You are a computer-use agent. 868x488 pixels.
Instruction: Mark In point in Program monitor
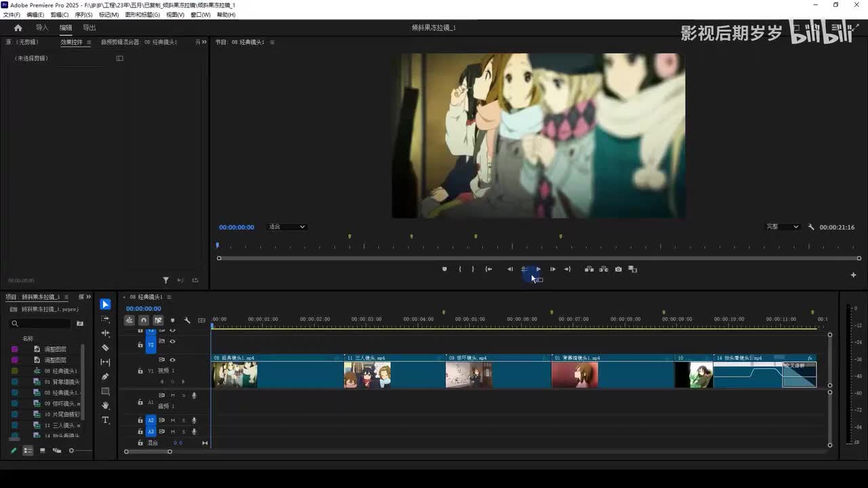point(460,269)
